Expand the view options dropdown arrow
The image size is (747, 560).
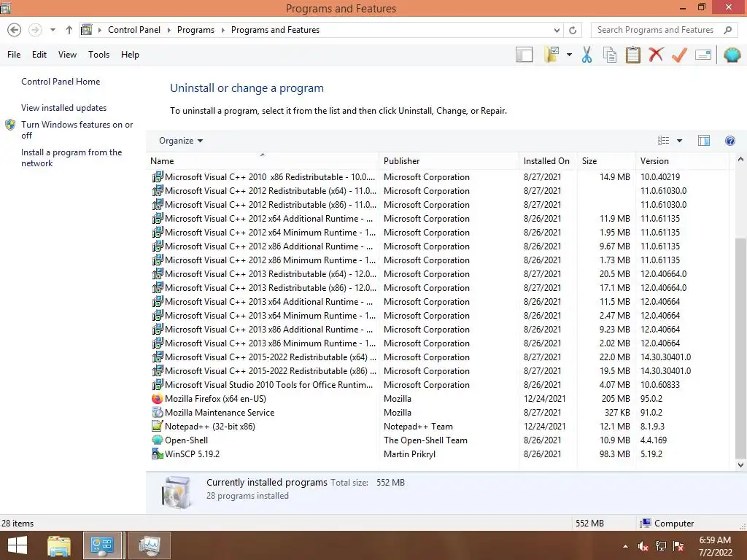pyautogui.click(x=679, y=141)
